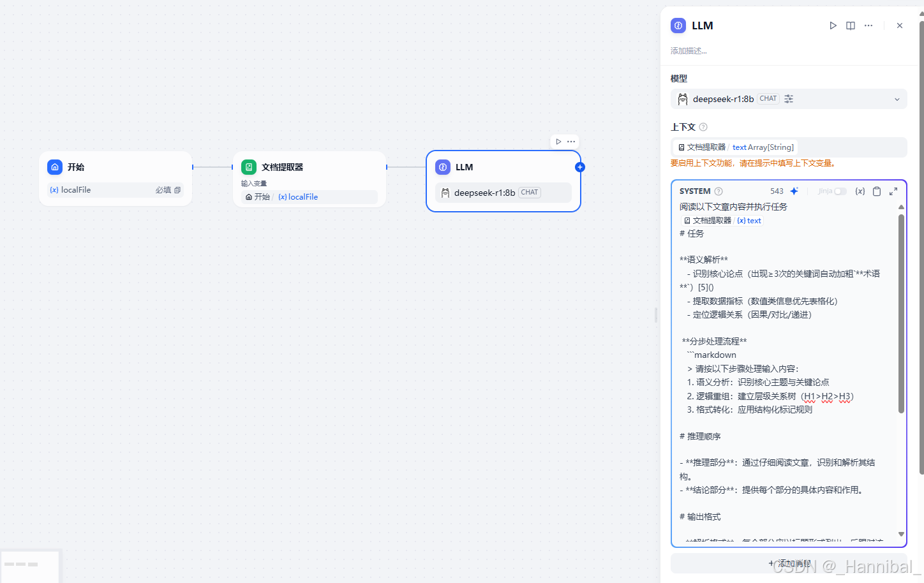Open model parameter settings sliders icon

pyautogui.click(x=789, y=99)
